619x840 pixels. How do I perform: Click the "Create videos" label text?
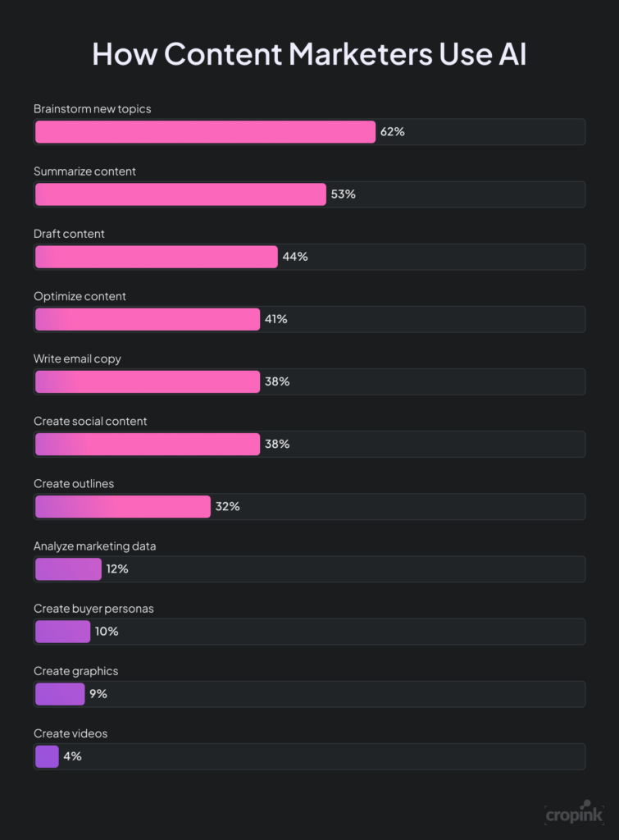[71, 733]
